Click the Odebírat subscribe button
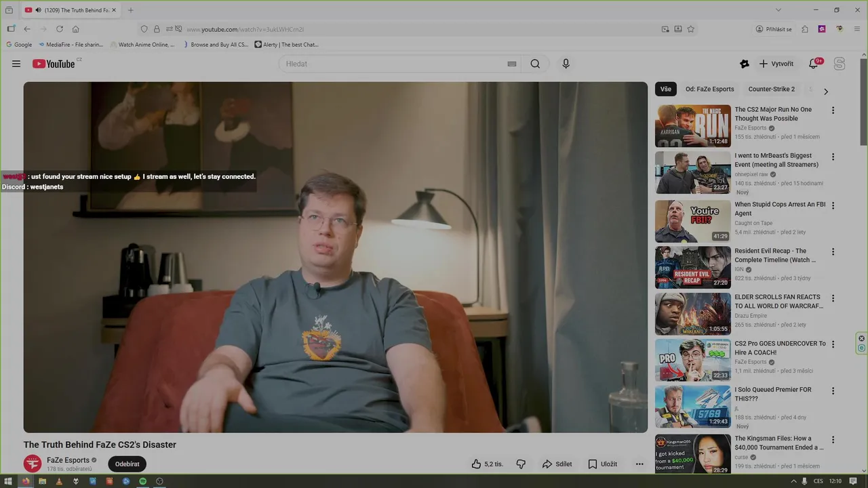This screenshot has width=868, height=488. coord(127,464)
